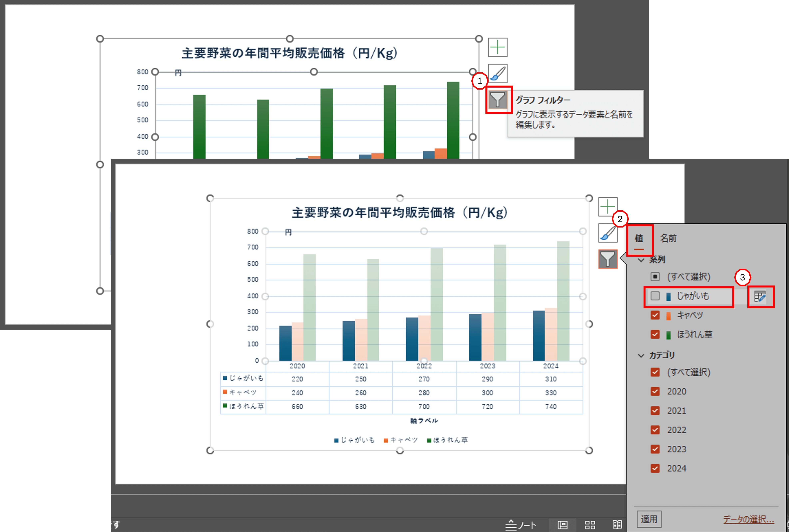Click the グラフ フィルター funnel button in back window
The height and width of the screenshot is (532, 789).
pyautogui.click(x=498, y=100)
